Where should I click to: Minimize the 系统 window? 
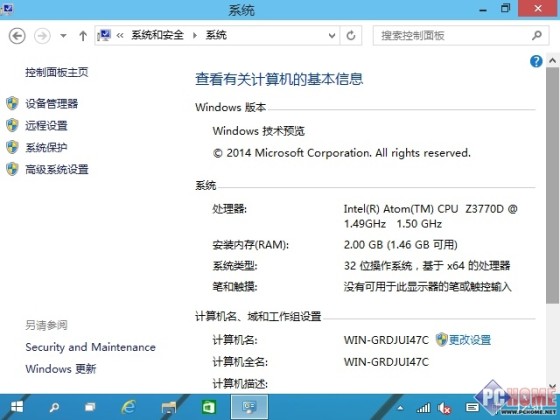(x=483, y=9)
